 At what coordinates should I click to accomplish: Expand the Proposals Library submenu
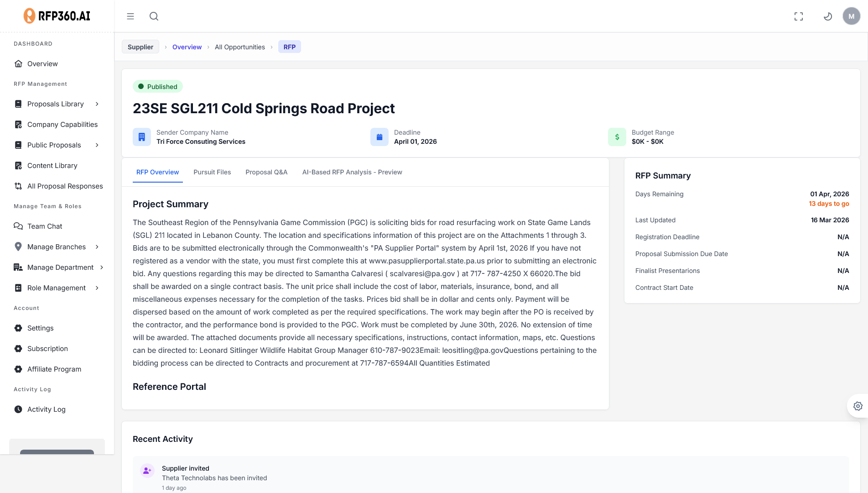(97, 104)
